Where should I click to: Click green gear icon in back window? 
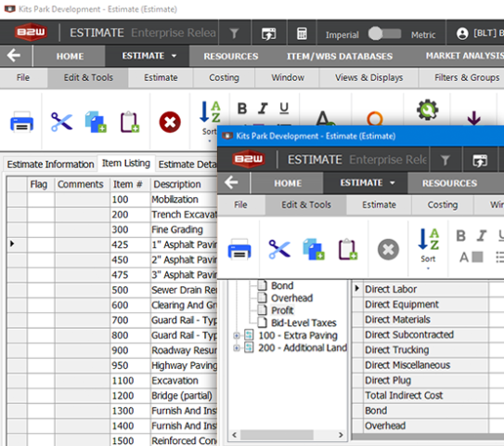pos(427,111)
